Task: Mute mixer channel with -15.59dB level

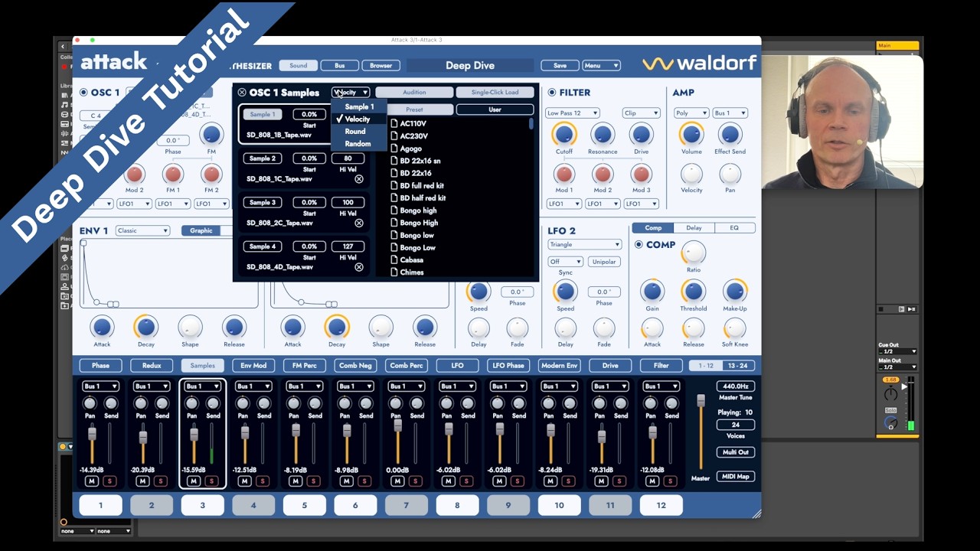Action: tap(194, 481)
